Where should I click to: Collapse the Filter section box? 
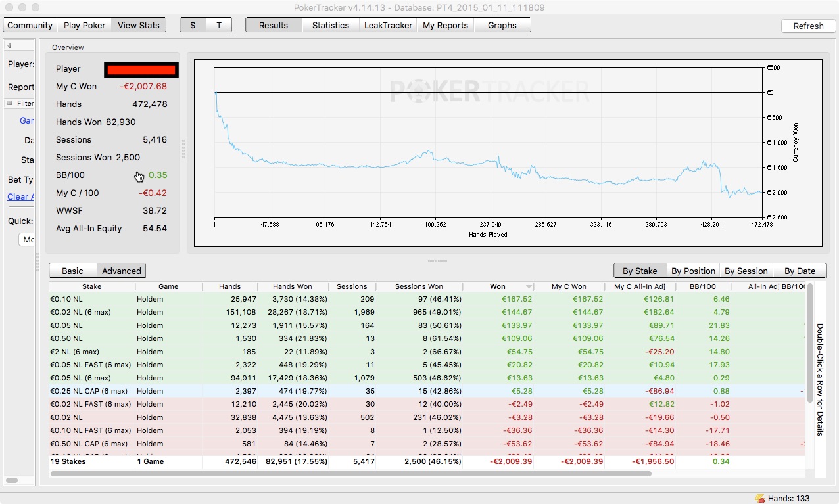(10, 103)
